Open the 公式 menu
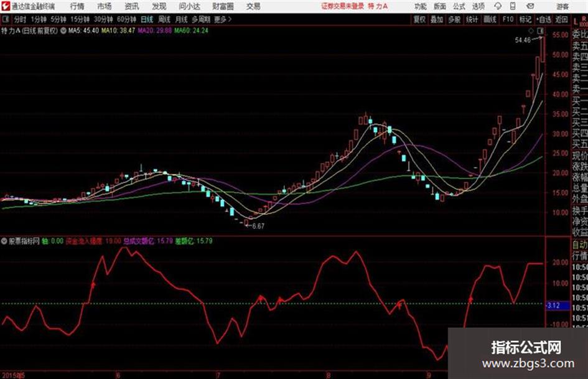 tap(459, 6)
